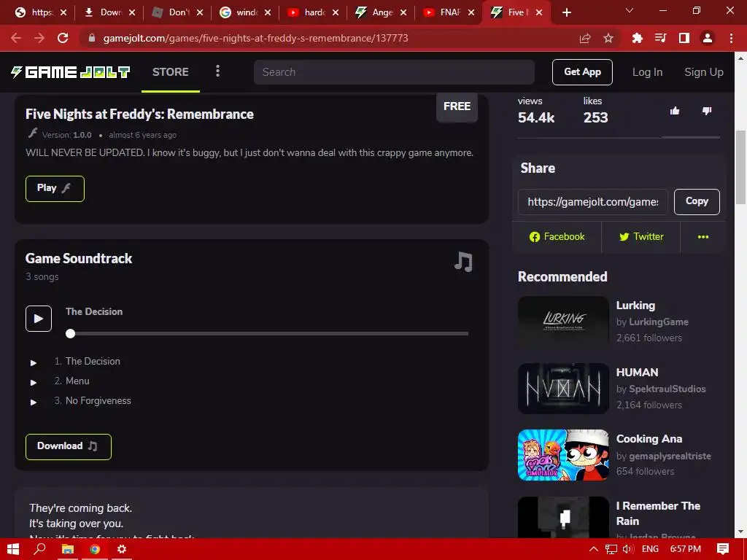The image size is (747, 560).
Task: Open the taskbar volume control
Action: (628, 550)
